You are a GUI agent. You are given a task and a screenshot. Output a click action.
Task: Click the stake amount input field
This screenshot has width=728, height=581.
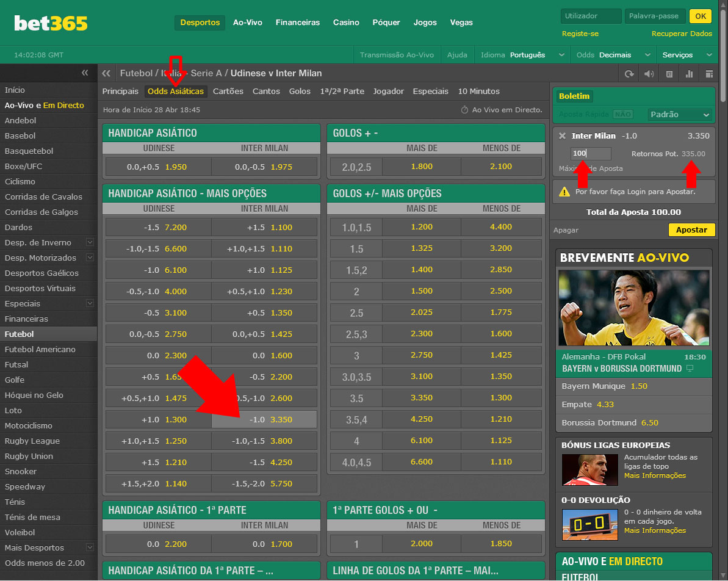591,154
